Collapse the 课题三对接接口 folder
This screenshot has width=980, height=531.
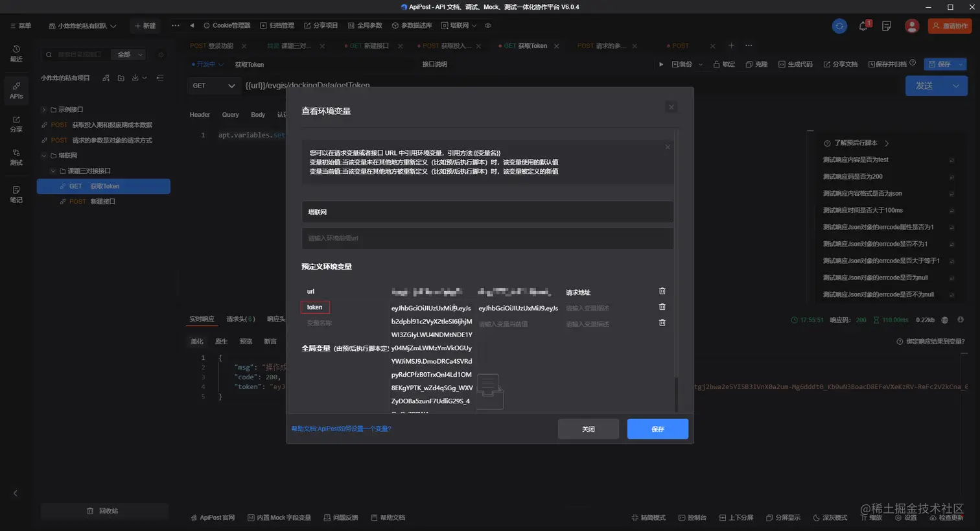click(x=53, y=171)
